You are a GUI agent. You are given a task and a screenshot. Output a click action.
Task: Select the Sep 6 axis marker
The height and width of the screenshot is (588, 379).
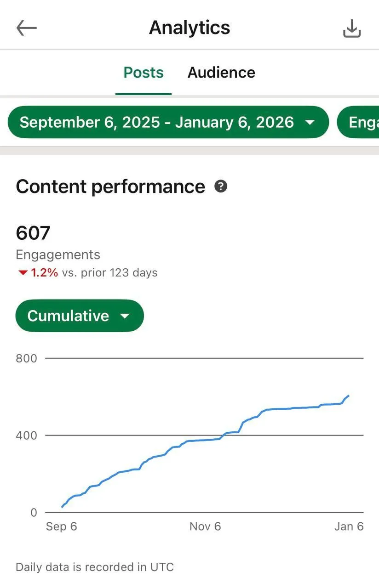(x=61, y=526)
